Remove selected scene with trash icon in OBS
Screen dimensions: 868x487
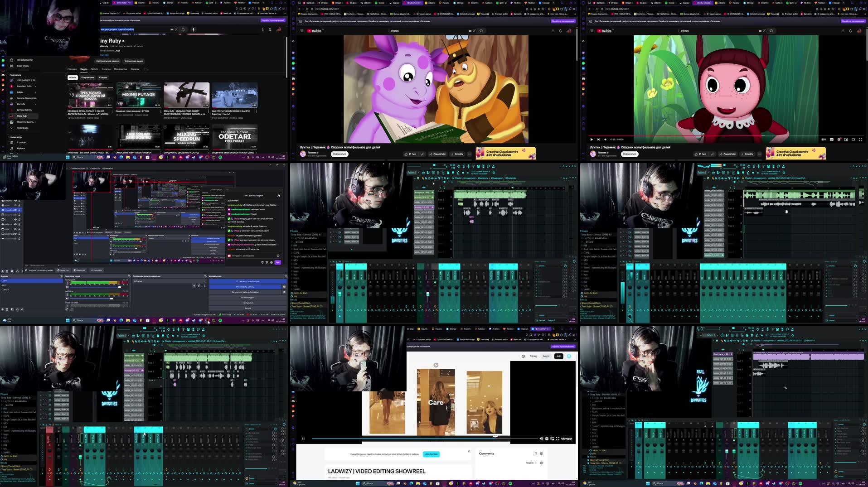[7, 309]
